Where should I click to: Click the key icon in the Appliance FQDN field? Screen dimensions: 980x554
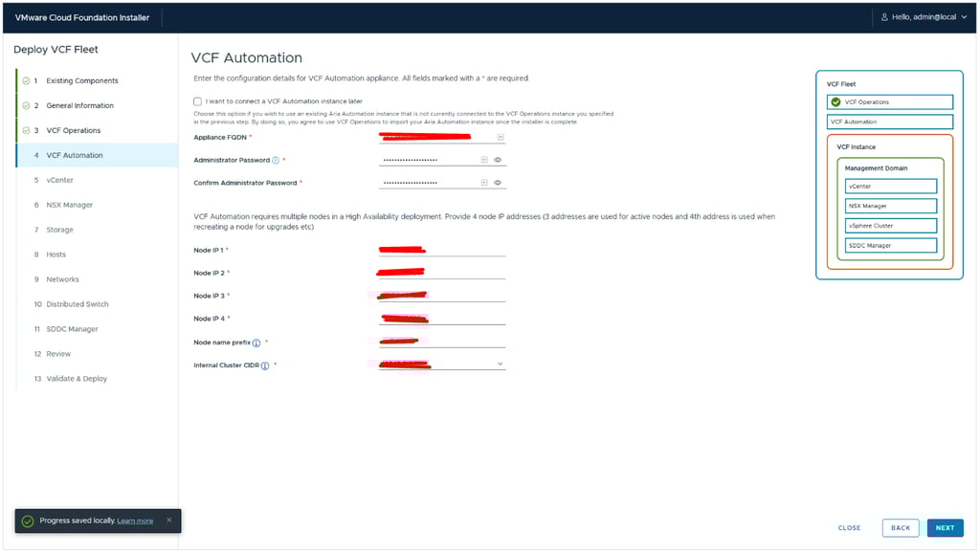point(501,137)
